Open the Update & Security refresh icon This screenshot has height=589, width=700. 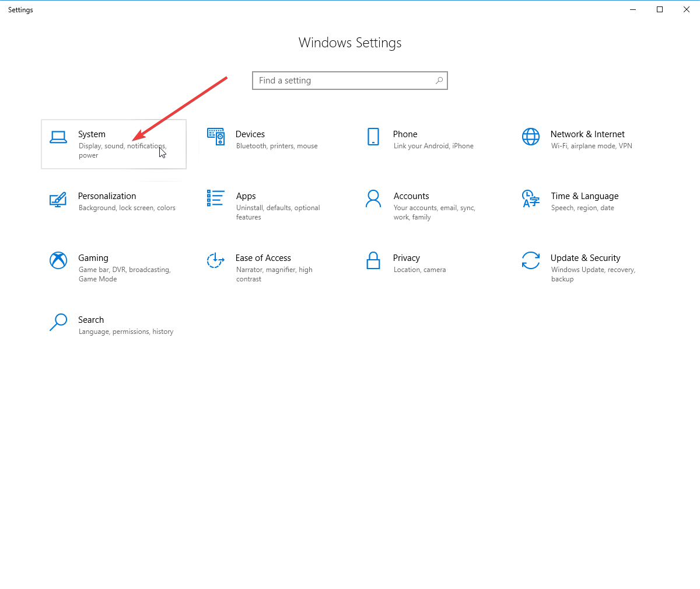(531, 260)
